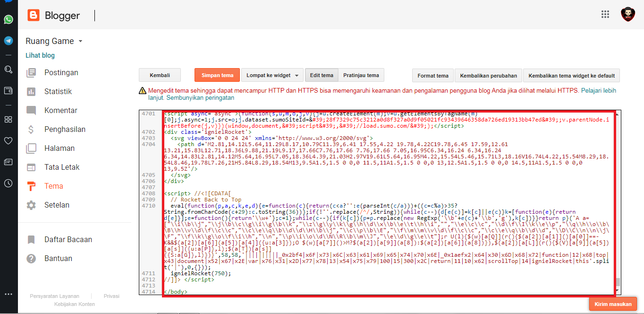Click line number 4714 in gutter
The width and height of the screenshot is (644, 314).
[148, 292]
